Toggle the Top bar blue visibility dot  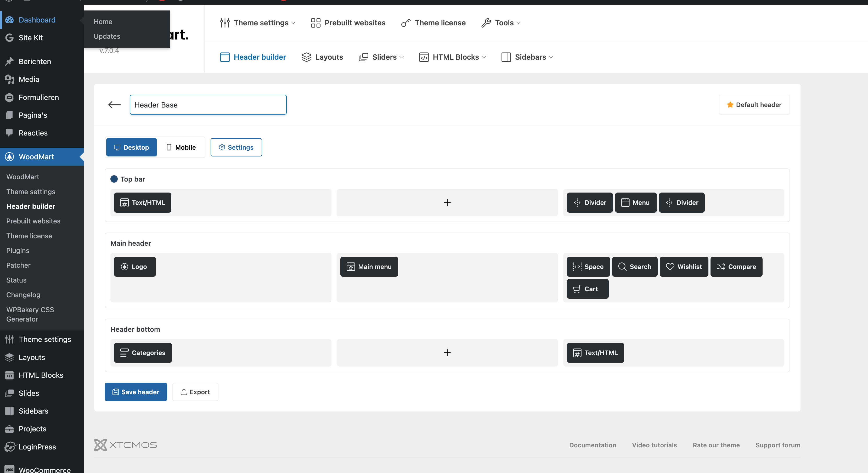[x=114, y=179]
